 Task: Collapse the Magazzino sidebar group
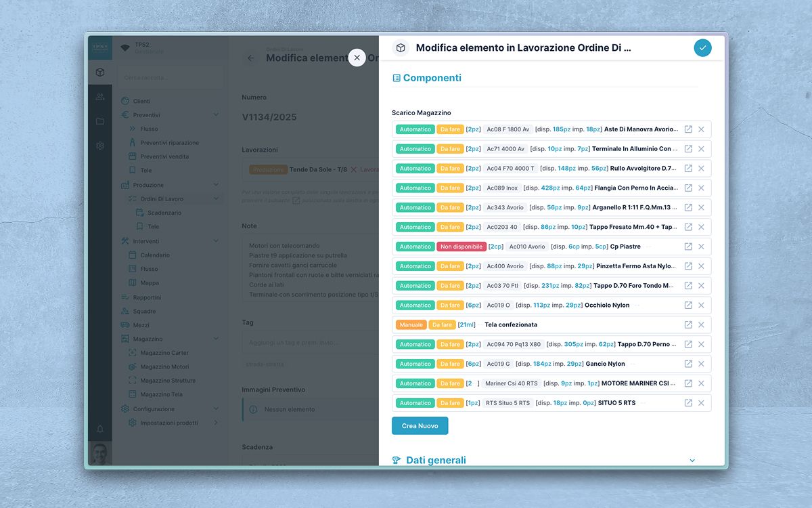pyautogui.click(x=216, y=339)
